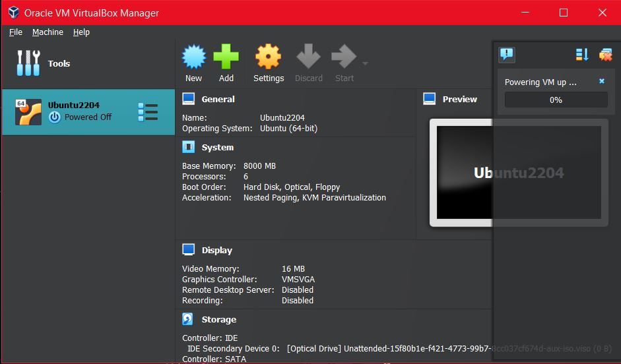
Task: Click the Discard toolbar button
Action: pyautogui.click(x=308, y=63)
